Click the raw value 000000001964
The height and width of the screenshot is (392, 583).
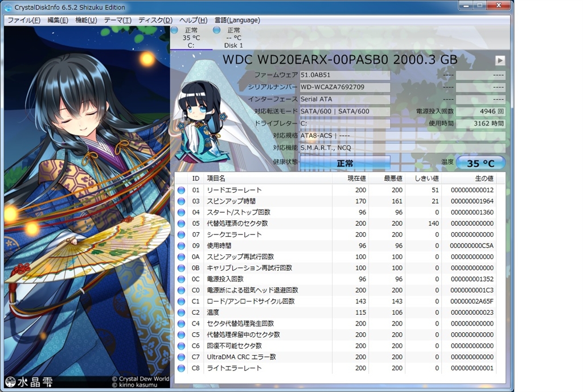click(x=472, y=201)
